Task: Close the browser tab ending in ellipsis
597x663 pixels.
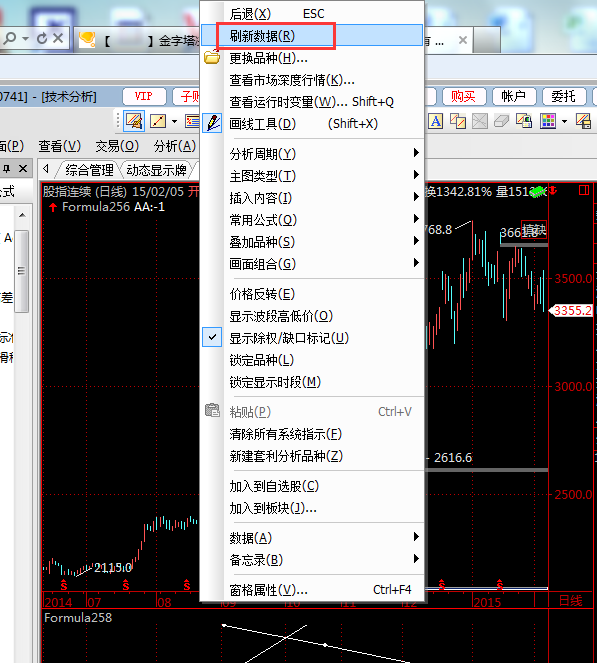Action: click(x=463, y=40)
